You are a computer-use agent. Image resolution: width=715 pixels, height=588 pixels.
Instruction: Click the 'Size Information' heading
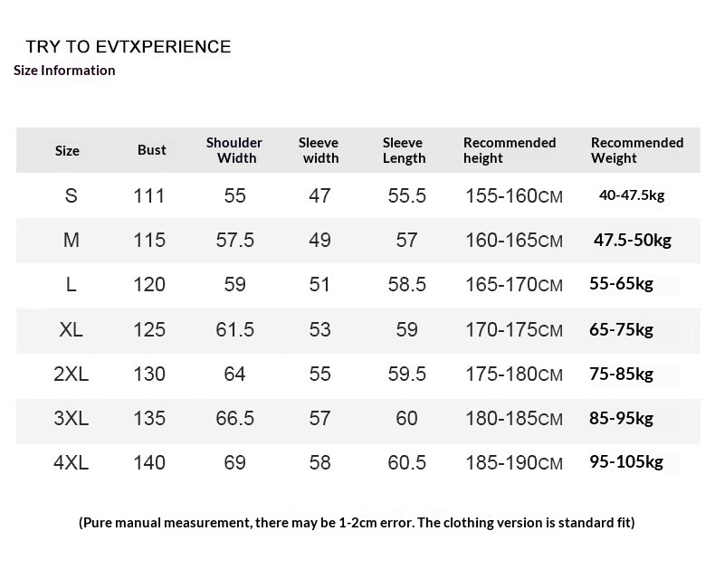pyautogui.click(x=64, y=71)
